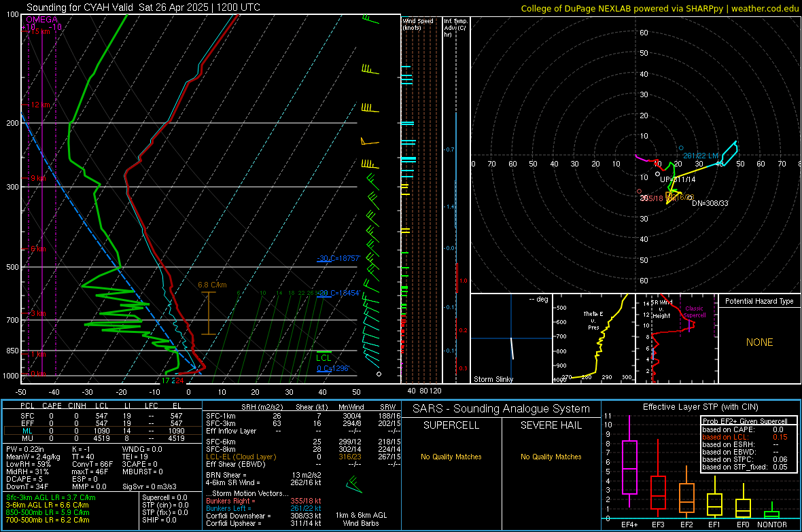Select the SFC parcel row

[x=103, y=416]
